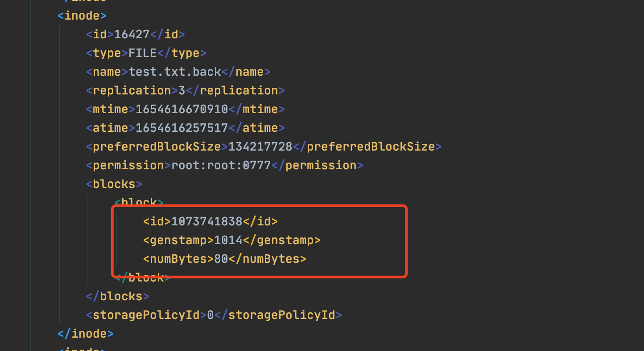
Task: Click the opening inode tag
Action: point(82,16)
